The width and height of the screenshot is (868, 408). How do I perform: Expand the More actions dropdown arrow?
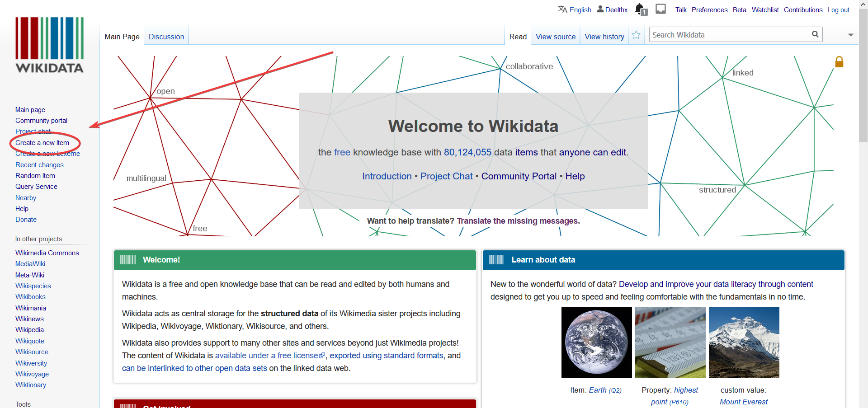click(x=850, y=35)
